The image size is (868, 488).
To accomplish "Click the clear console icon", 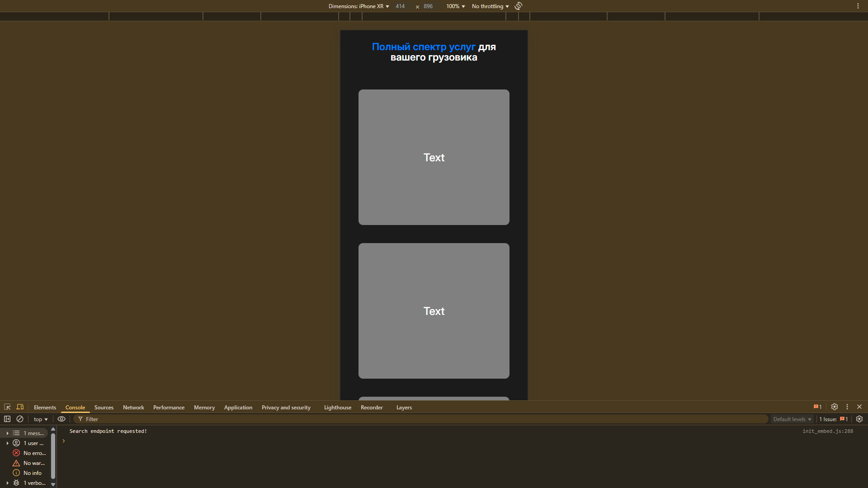I will pyautogui.click(x=20, y=419).
